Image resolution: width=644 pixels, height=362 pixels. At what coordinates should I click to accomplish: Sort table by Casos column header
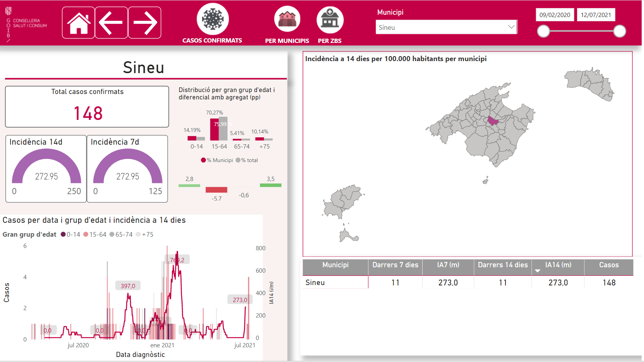tap(608, 265)
